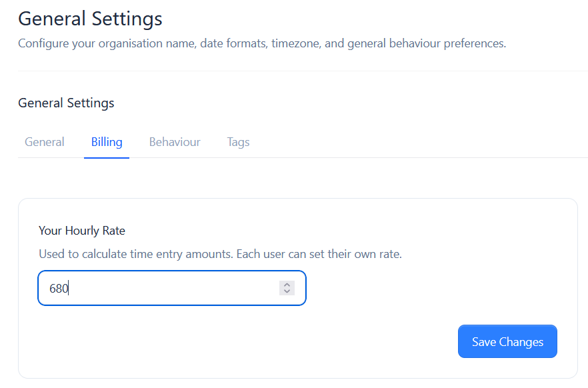Increase hourly rate with up stepper arrow
588x388 pixels.
pyautogui.click(x=287, y=285)
